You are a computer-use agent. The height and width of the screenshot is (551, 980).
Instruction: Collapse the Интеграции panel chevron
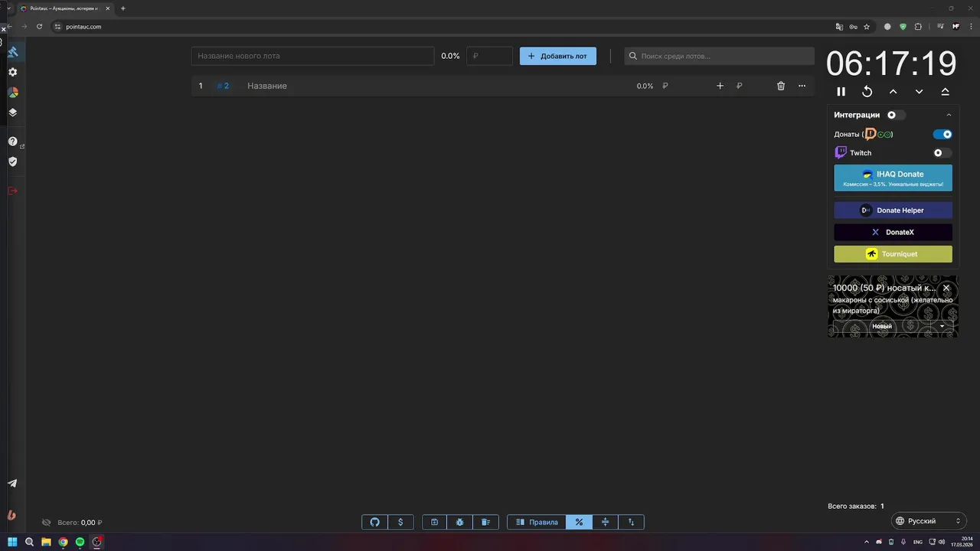tap(949, 115)
